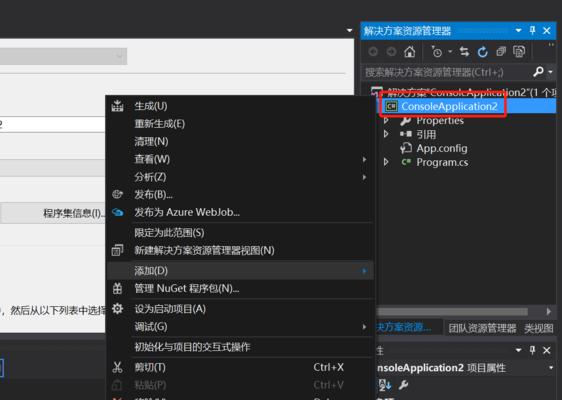Screen dimensions: 562x400
Task: Click the scroll-right arrow of Solution Explorer
Action: pyautogui.click(x=548, y=311)
